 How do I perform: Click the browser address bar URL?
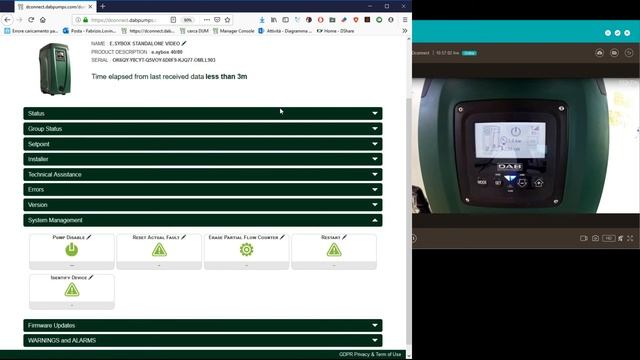pyautogui.click(x=123, y=20)
